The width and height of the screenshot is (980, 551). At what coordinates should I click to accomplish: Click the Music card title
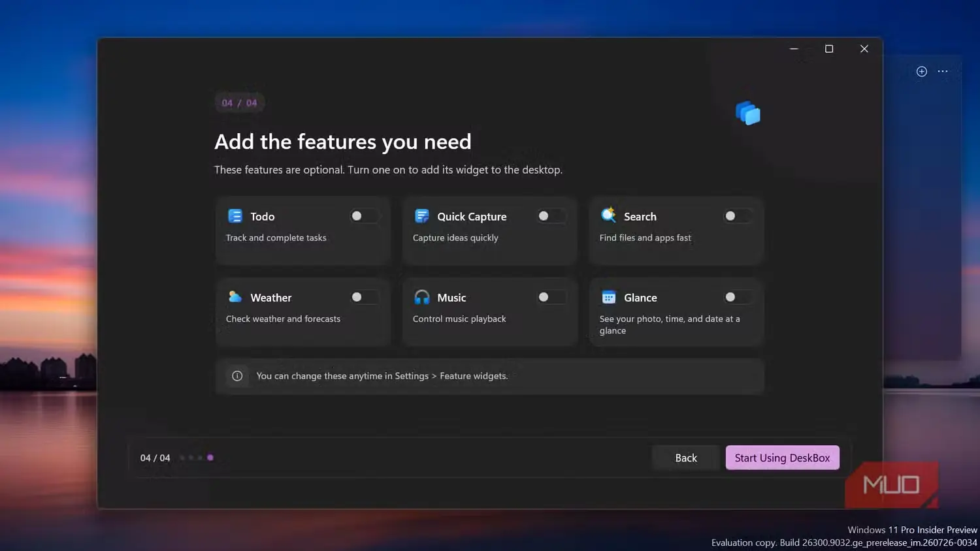pyautogui.click(x=451, y=298)
